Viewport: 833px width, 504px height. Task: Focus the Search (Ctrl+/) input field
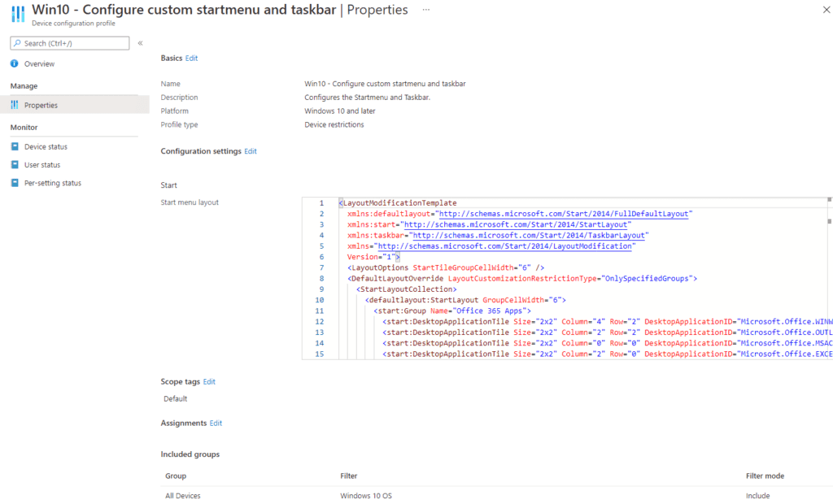click(73, 43)
